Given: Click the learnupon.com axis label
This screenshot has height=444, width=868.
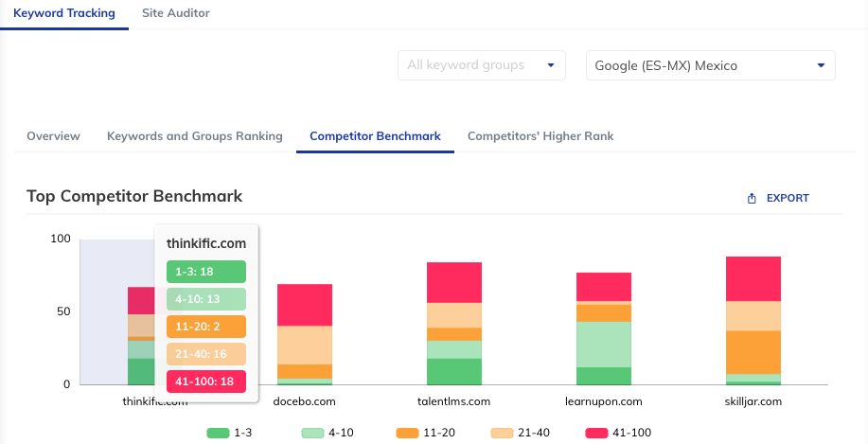Looking at the screenshot, I should [x=603, y=402].
